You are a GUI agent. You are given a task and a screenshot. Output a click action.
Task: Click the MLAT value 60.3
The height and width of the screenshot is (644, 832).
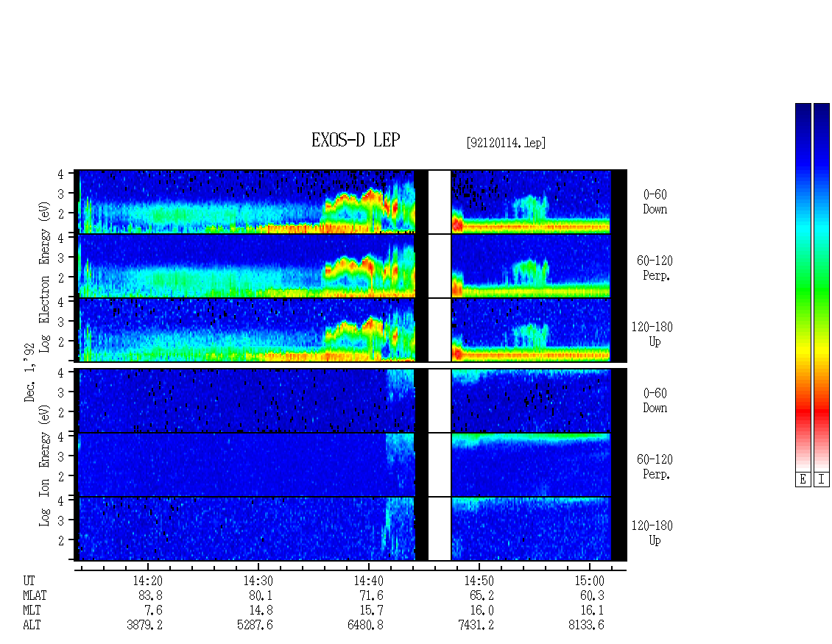point(592,595)
